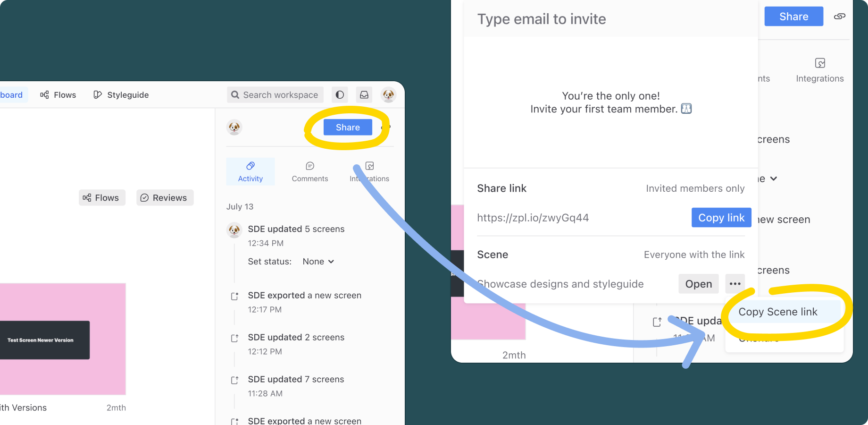This screenshot has width=868, height=425.
Task: Click 'SDE updated 2 screens' entry
Action: tap(296, 338)
